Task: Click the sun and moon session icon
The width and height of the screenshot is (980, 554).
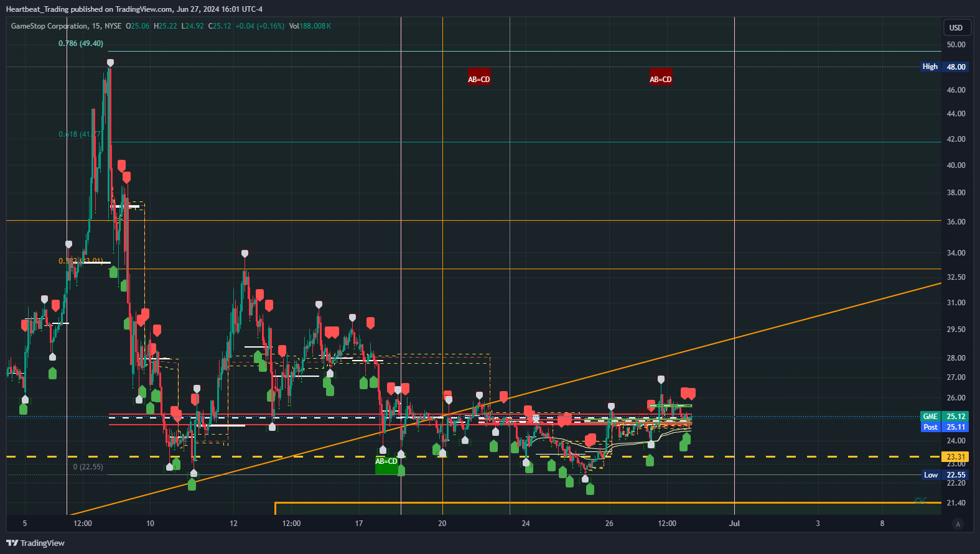Action: [920, 501]
